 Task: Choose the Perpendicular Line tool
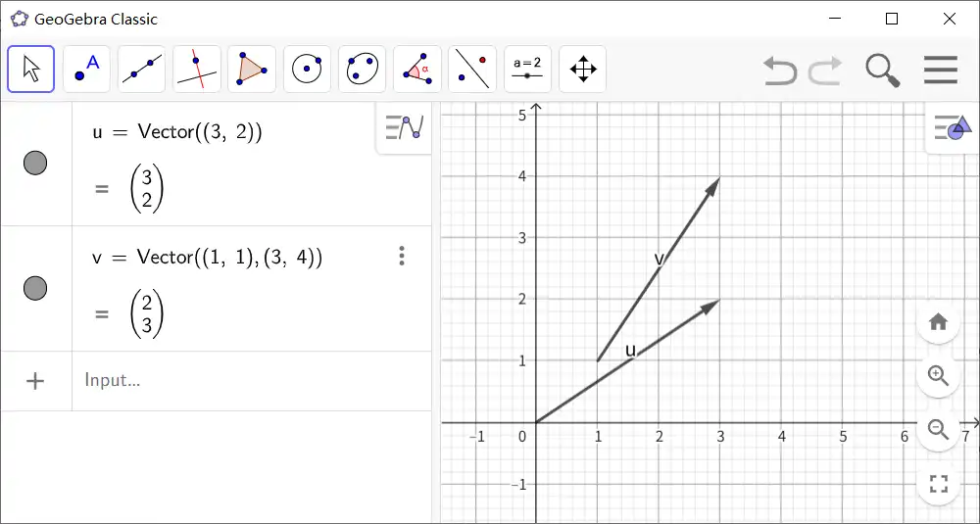(196, 70)
